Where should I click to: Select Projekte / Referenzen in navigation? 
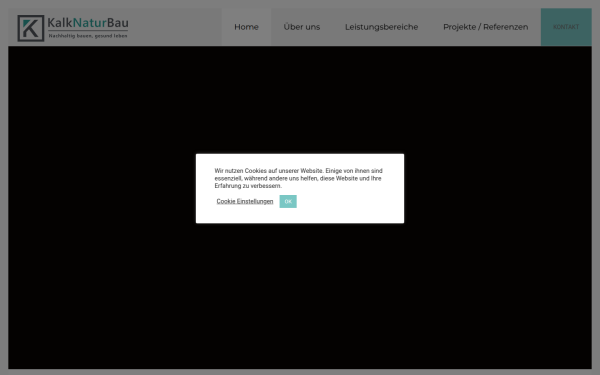point(486,27)
